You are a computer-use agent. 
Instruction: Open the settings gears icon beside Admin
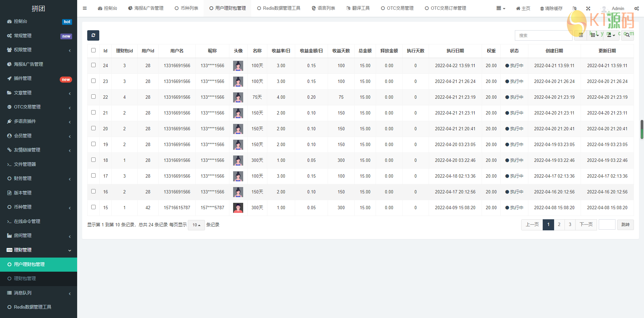(636, 8)
